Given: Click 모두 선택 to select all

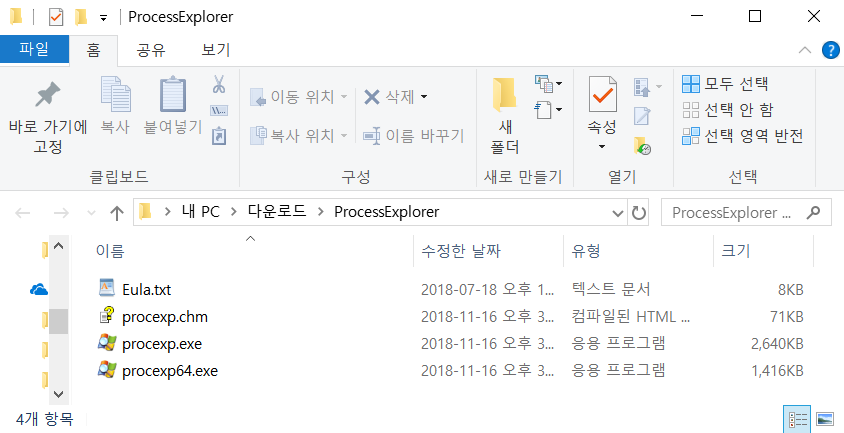Looking at the screenshot, I should (x=725, y=84).
